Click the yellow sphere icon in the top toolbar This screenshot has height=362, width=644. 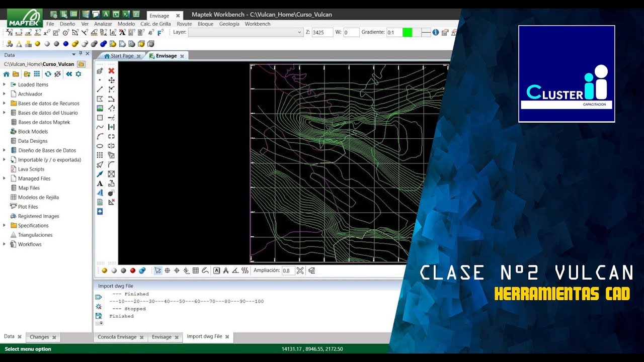click(37, 44)
